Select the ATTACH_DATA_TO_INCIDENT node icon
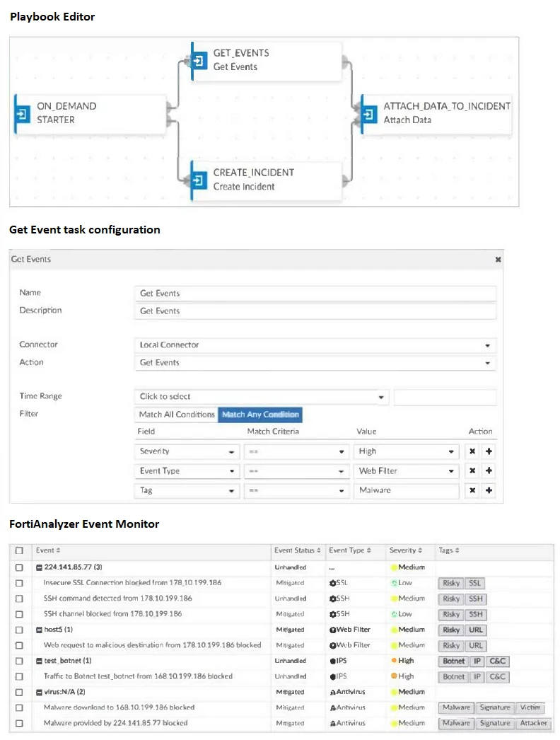Viewport: 560px width, 740px height. pyautogui.click(x=369, y=113)
